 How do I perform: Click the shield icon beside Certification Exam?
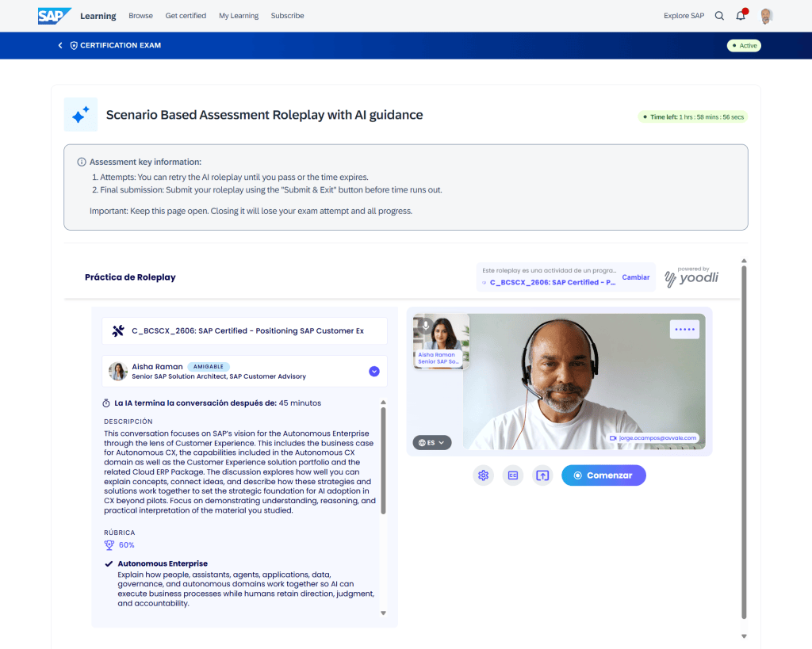tap(74, 45)
